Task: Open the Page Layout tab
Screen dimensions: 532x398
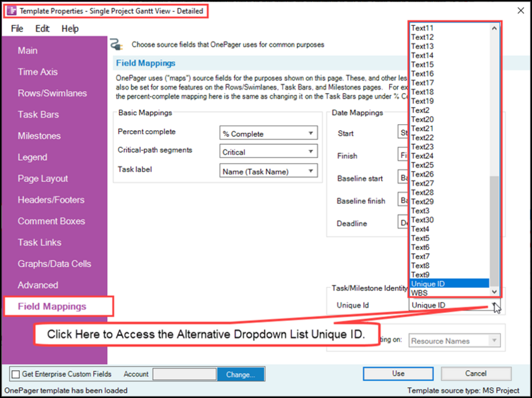Action: click(43, 179)
